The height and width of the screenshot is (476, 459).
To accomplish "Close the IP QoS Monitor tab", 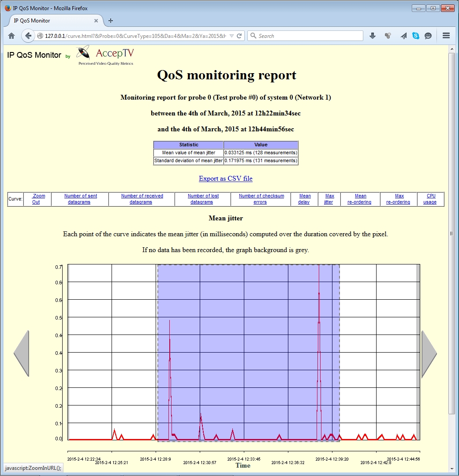I will 97,21.
